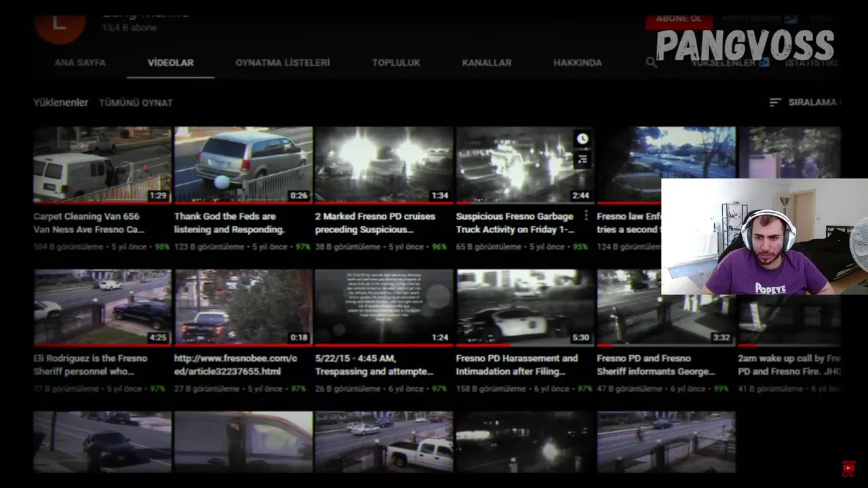868x488 pixels.
Task: Click Thank God the Feds title
Action: coord(229,223)
